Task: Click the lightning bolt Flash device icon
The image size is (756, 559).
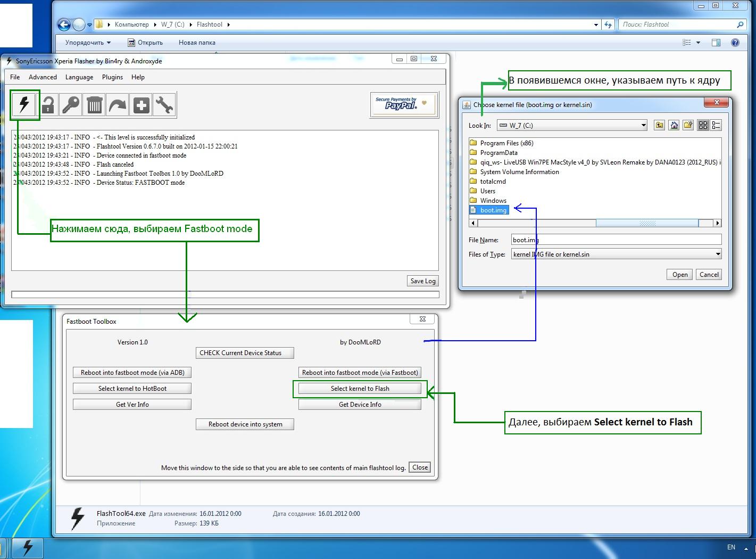Action: [24, 104]
